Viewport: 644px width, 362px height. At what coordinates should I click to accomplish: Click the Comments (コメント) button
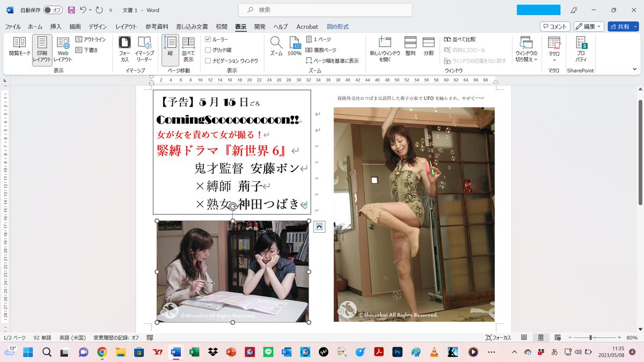555,26
